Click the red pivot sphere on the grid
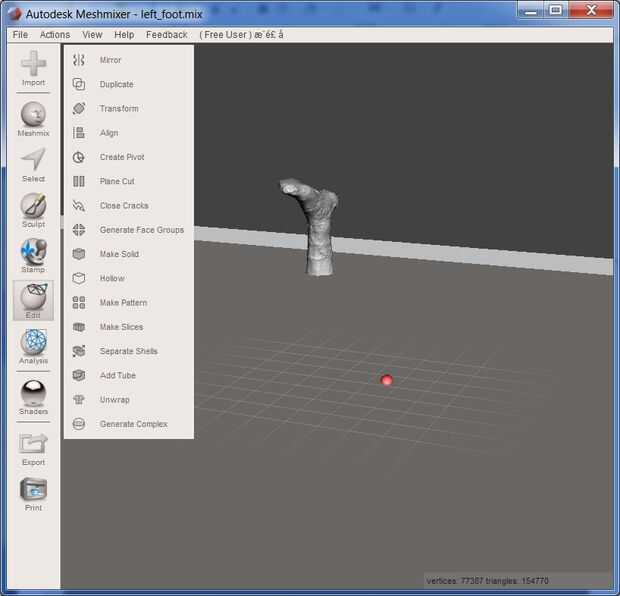Viewport: 620px width, 596px height. (x=386, y=380)
